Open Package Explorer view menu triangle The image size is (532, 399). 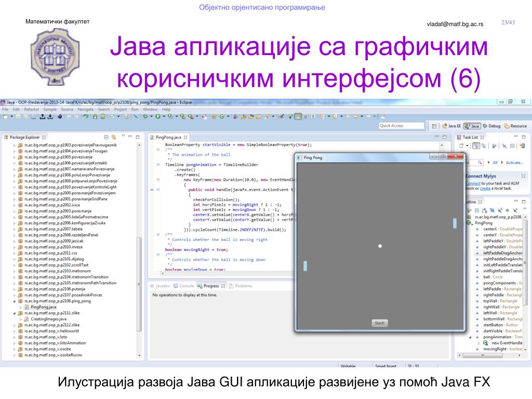tap(123, 136)
